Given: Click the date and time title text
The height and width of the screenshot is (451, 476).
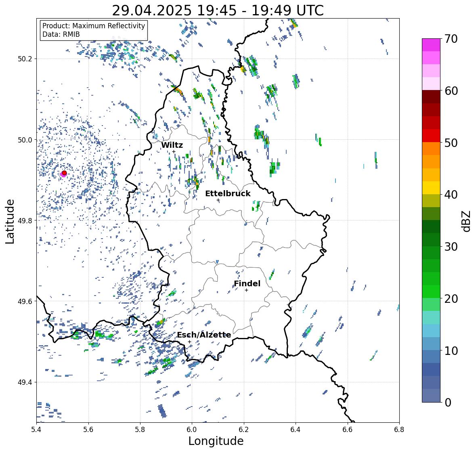Looking at the screenshot, I should 218,10.
